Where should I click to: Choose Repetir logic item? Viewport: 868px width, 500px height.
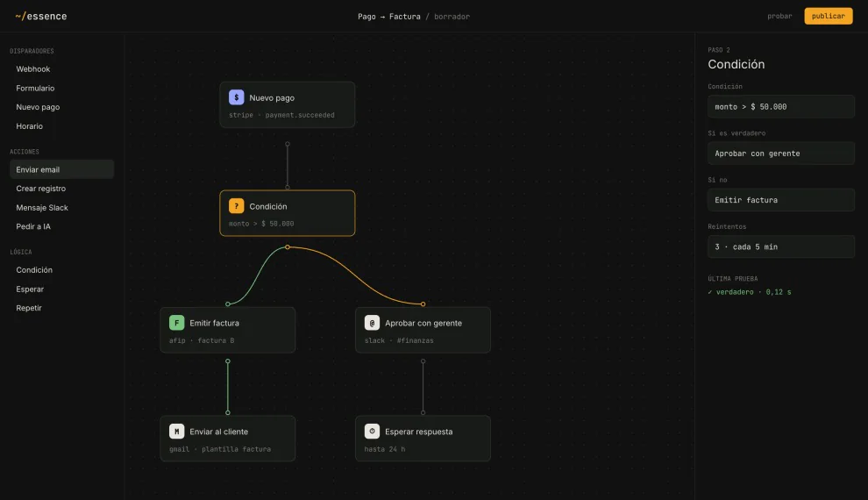click(x=61, y=308)
